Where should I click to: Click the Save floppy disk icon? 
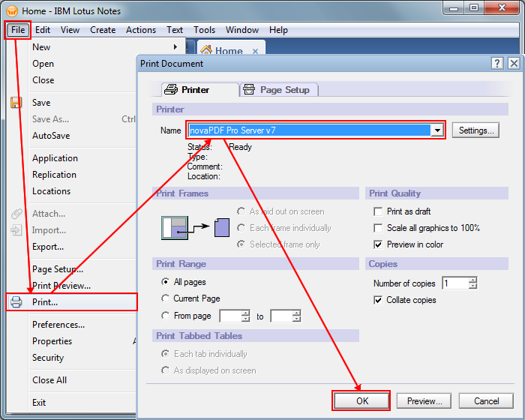pos(16,103)
